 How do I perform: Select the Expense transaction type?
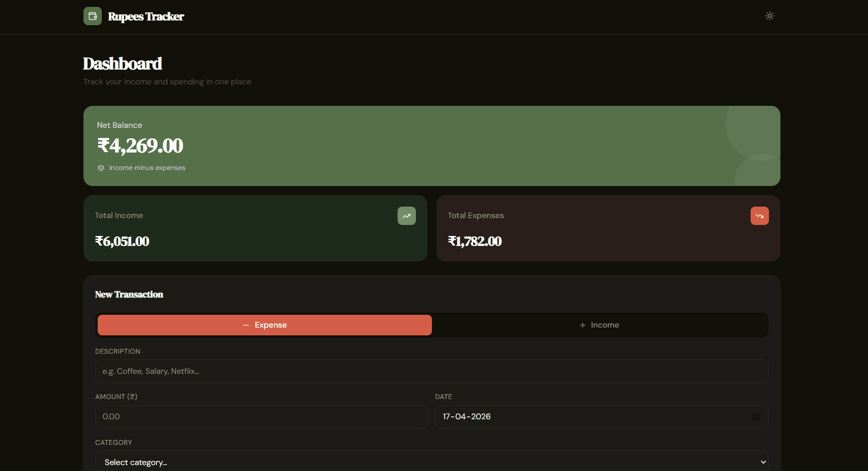[264, 325]
